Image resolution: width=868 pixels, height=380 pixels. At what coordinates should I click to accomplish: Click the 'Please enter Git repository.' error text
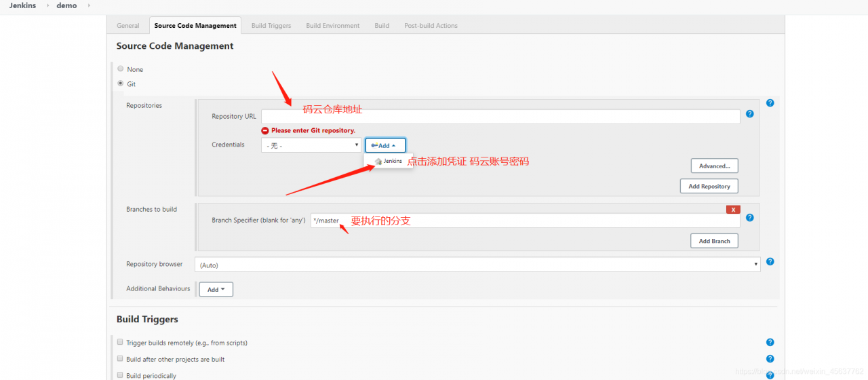[313, 130]
